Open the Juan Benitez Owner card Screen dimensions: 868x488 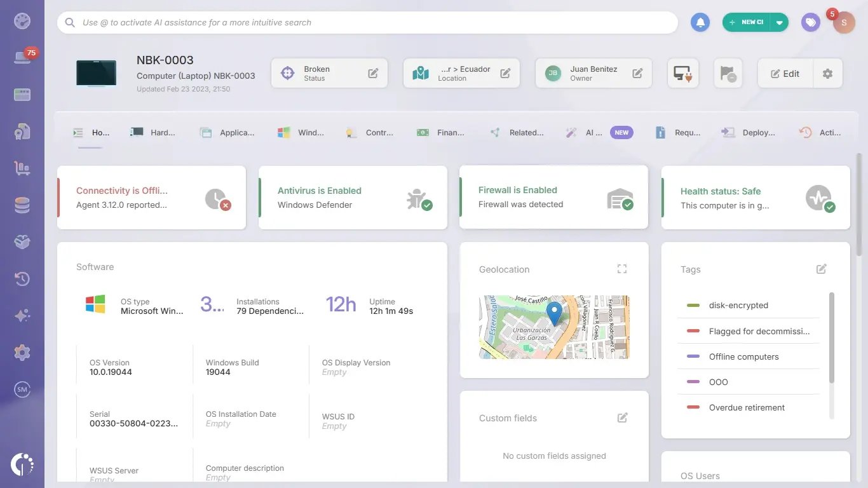click(593, 74)
